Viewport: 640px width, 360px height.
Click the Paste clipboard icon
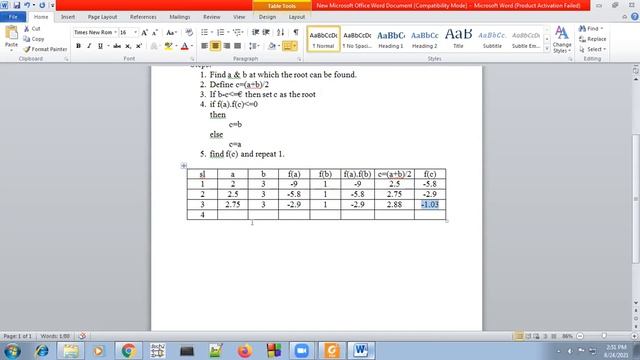(11, 33)
